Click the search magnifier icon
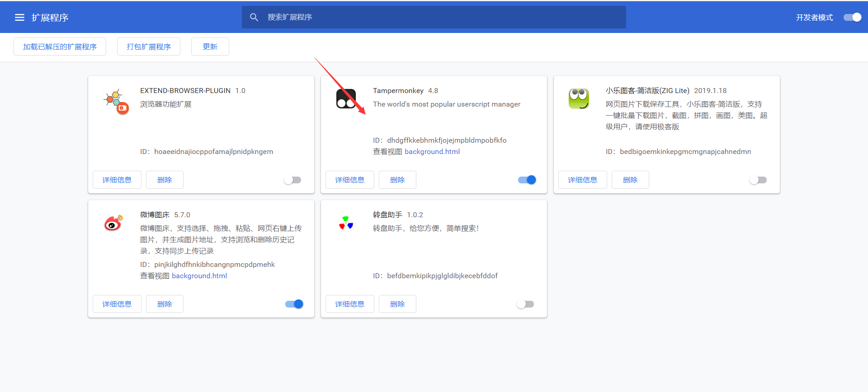 tap(254, 17)
